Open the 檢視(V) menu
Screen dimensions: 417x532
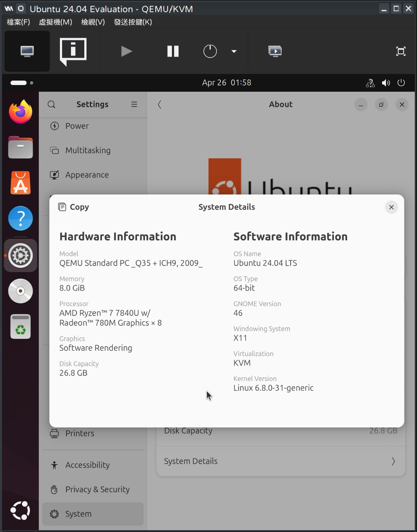coord(93,22)
